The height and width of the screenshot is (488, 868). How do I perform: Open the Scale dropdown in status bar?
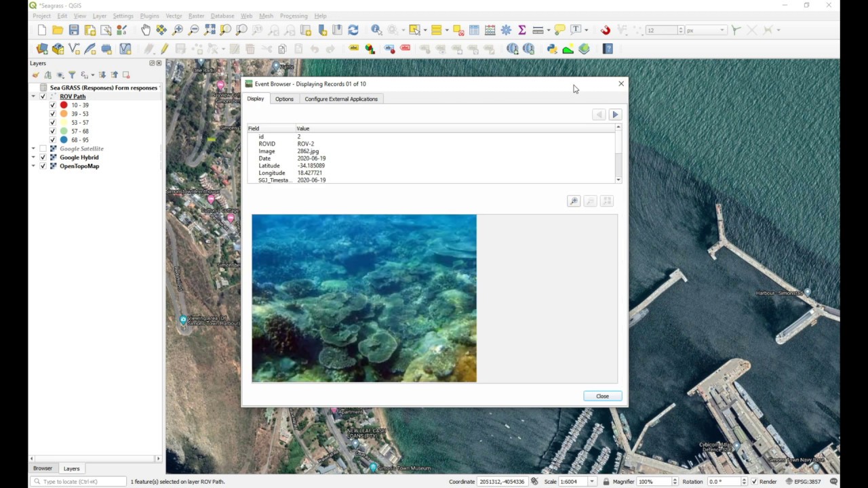pyautogui.click(x=591, y=481)
